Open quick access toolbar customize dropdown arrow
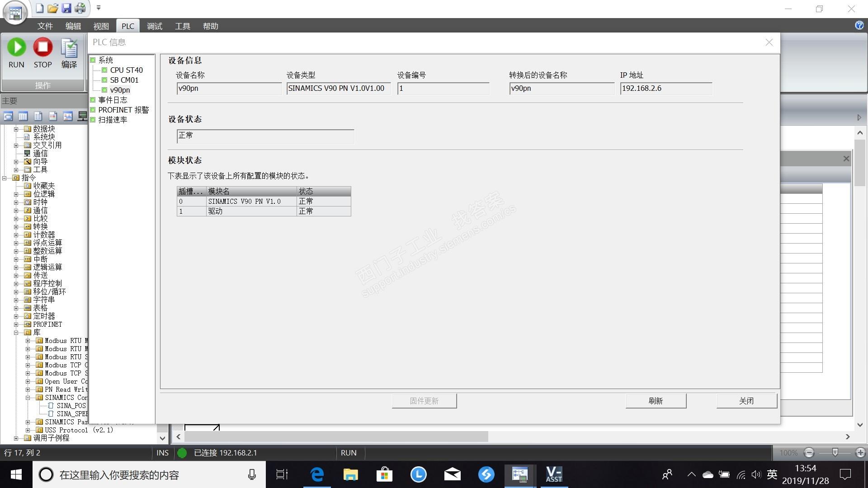This screenshot has width=868, height=488. coord(99,8)
